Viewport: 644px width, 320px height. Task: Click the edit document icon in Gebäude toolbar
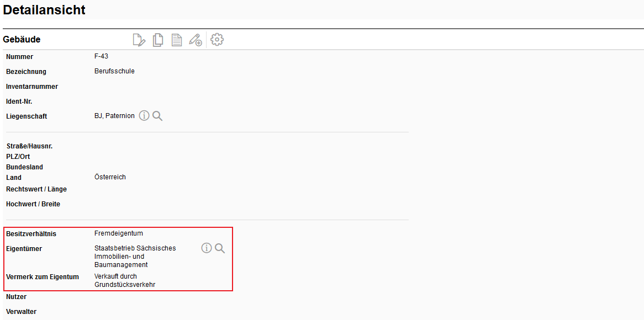(x=139, y=40)
